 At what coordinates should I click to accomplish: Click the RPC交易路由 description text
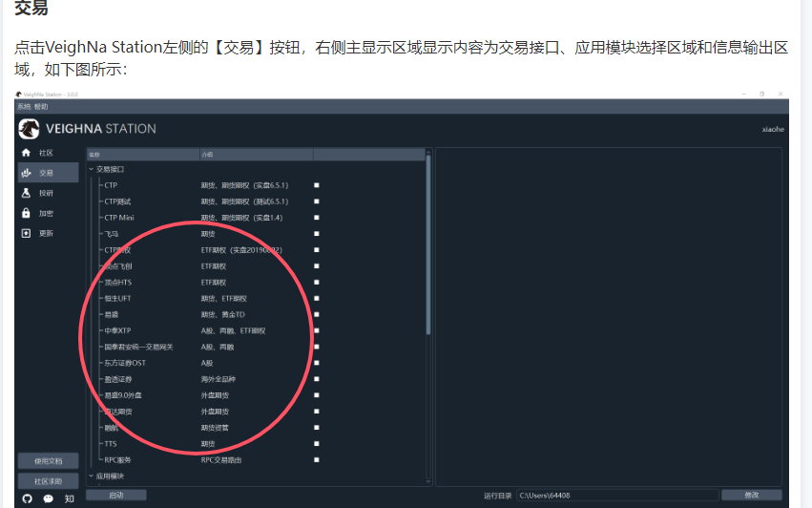pos(221,460)
